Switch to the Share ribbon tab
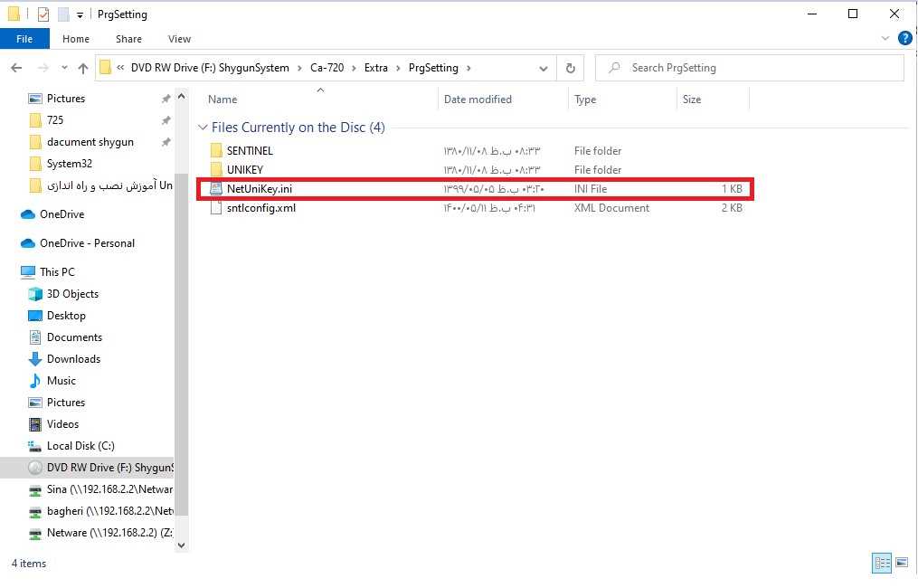 (128, 39)
